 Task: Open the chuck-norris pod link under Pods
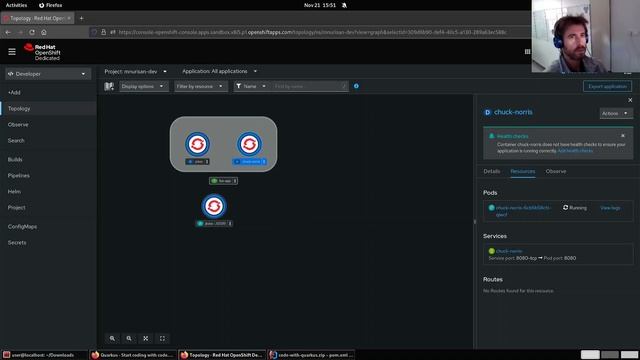pos(523,211)
